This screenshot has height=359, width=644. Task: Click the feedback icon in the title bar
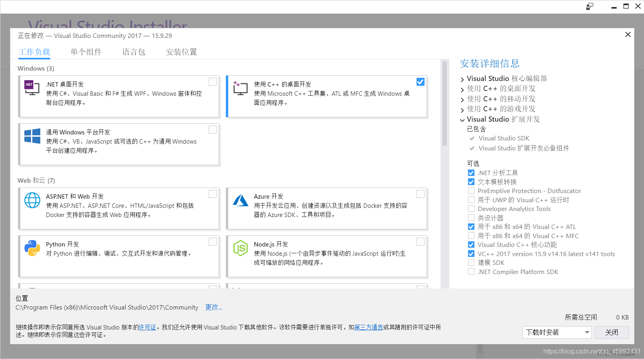coord(589,6)
